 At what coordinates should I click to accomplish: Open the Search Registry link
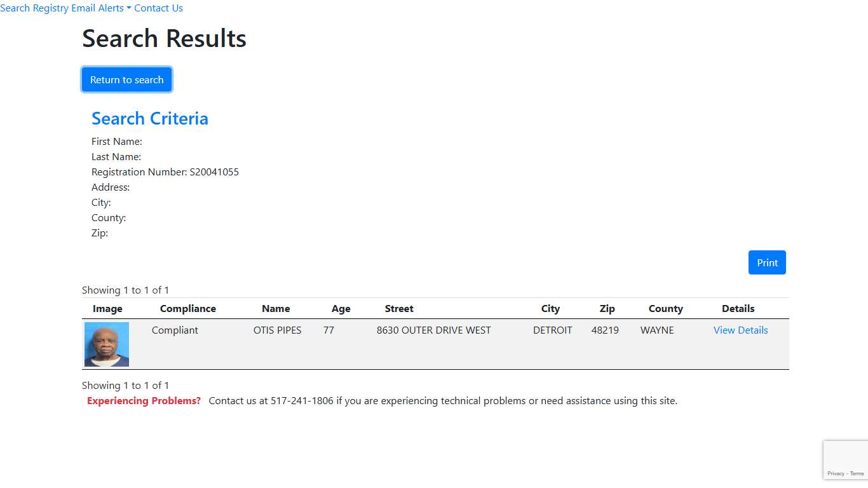click(x=34, y=8)
